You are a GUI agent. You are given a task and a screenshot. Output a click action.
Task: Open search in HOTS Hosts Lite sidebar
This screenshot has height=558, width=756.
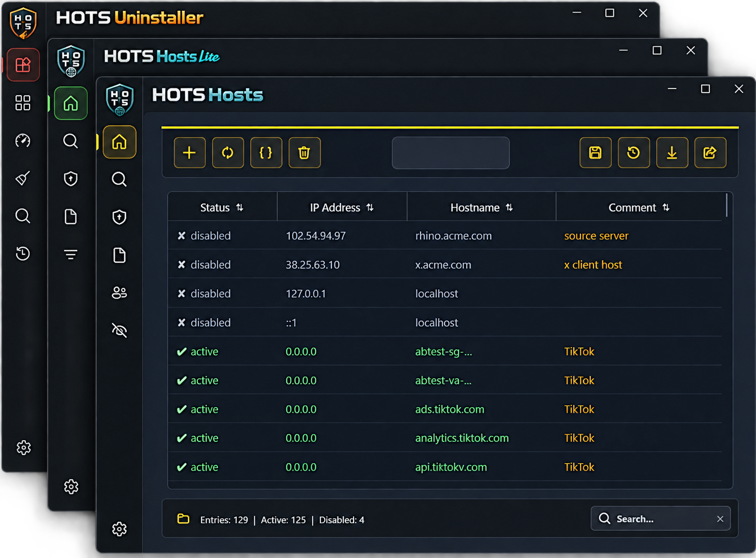coord(71,141)
